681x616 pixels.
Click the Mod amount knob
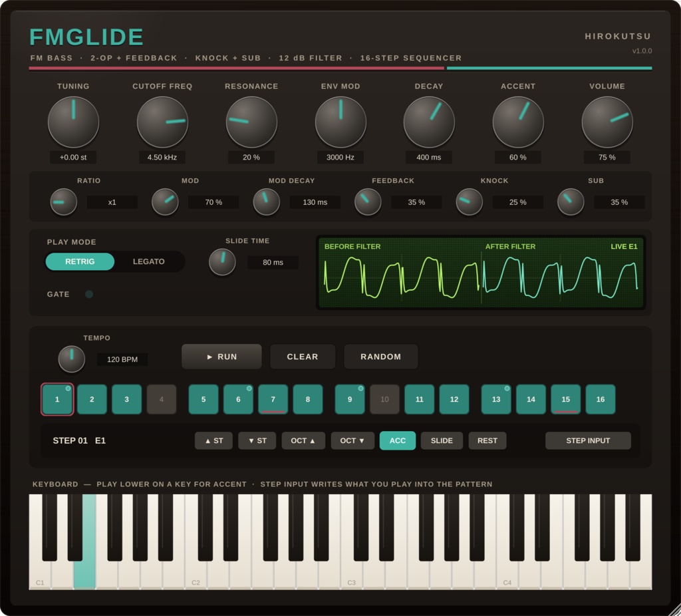165,202
